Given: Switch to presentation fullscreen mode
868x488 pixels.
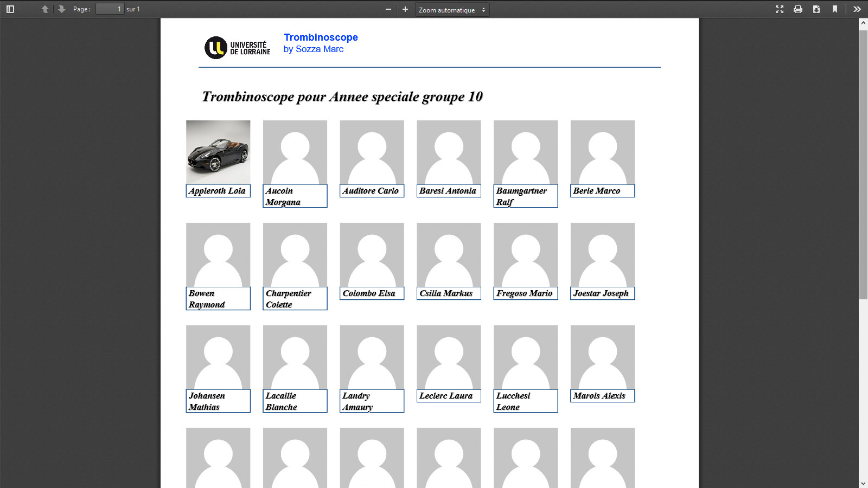Looking at the screenshot, I should click(x=780, y=9).
